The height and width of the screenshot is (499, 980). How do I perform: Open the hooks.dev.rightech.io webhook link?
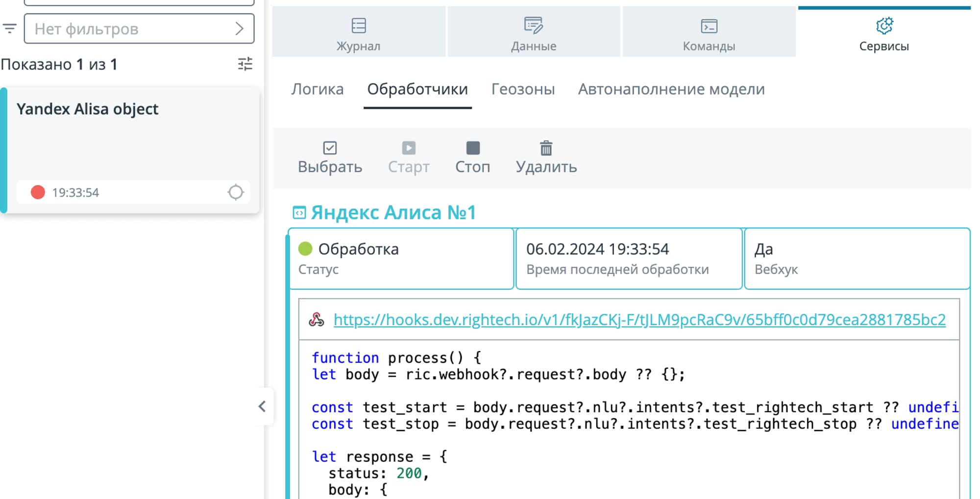pyautogui.click(x=639, y=320)
